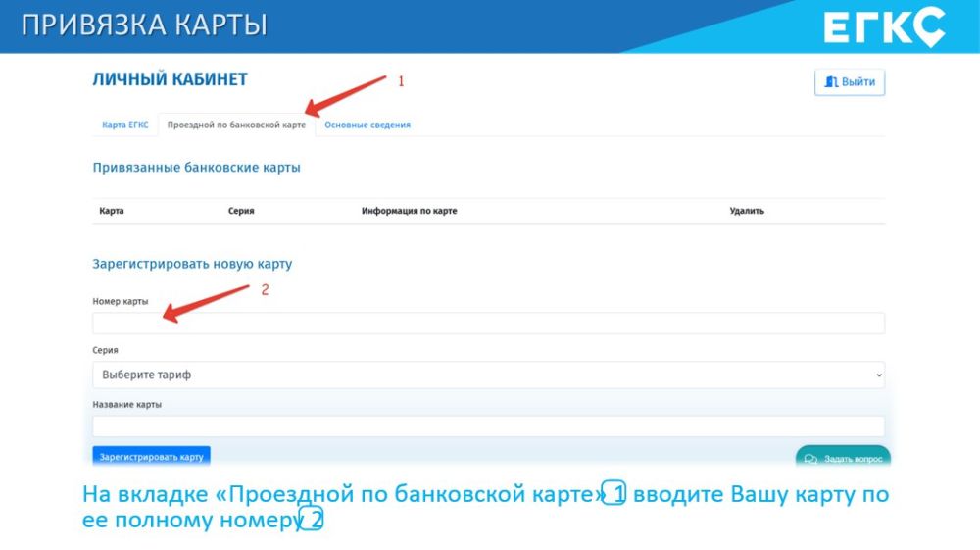Click the table Серия column header
Screen dimensions: 980x550
pyautogui.click(x=241, y=211)
